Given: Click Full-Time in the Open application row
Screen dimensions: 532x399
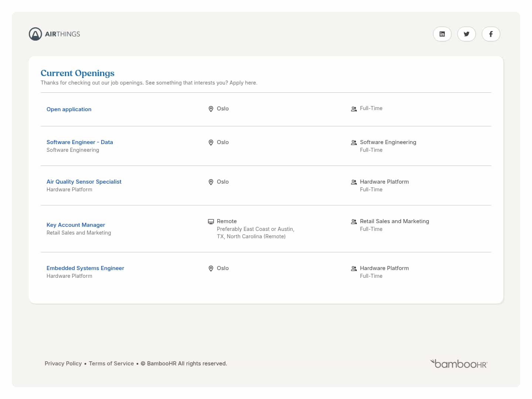Looking at the screenshot, I should [x=371, y=108].
